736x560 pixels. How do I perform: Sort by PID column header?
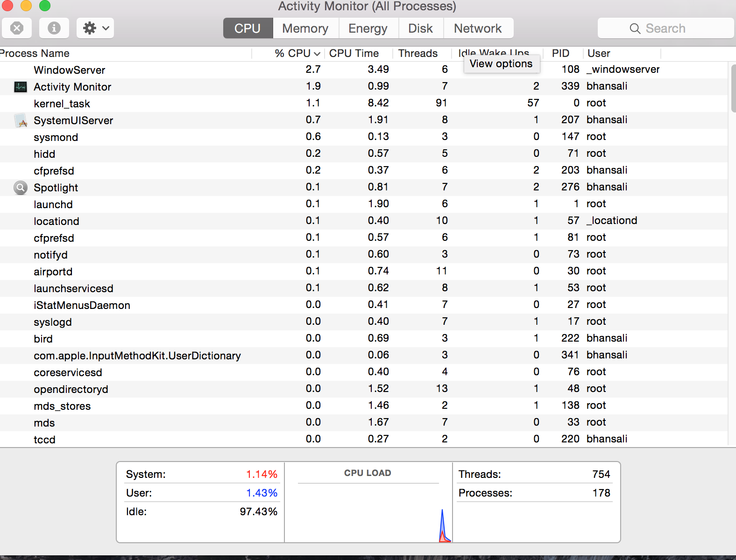(x=560, y=53)
